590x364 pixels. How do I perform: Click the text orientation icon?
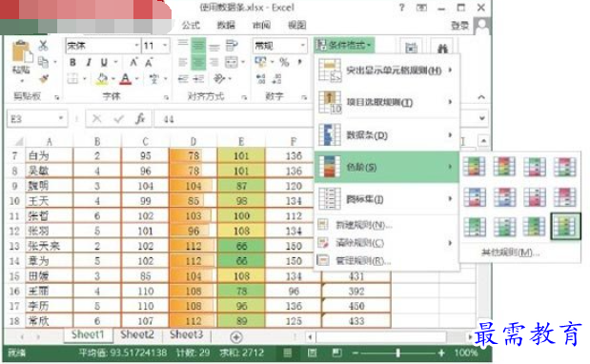coord(219,78)
